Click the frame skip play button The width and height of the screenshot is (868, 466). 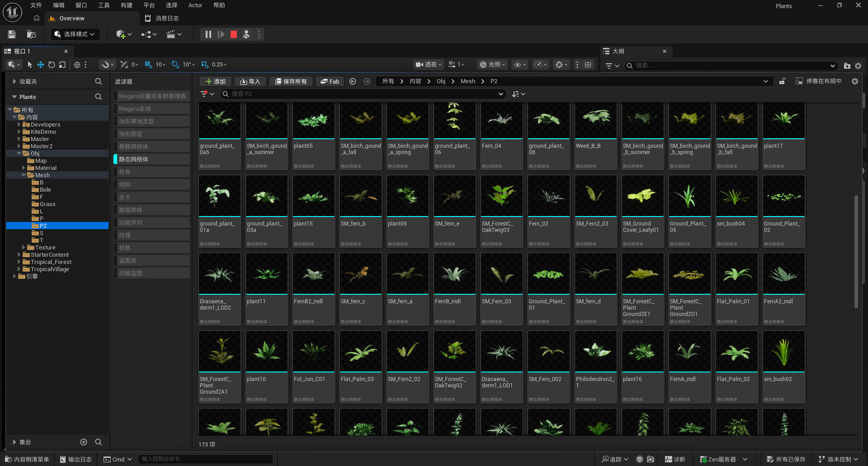pyautogui.click(x=221, y=34)
